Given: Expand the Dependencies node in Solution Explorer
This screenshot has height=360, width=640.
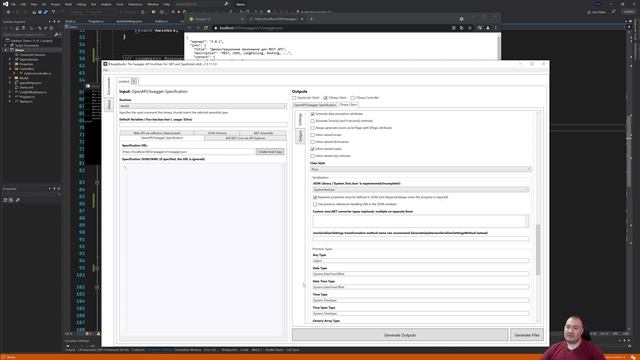Looking at the screenshot, I should pos(10,59).
